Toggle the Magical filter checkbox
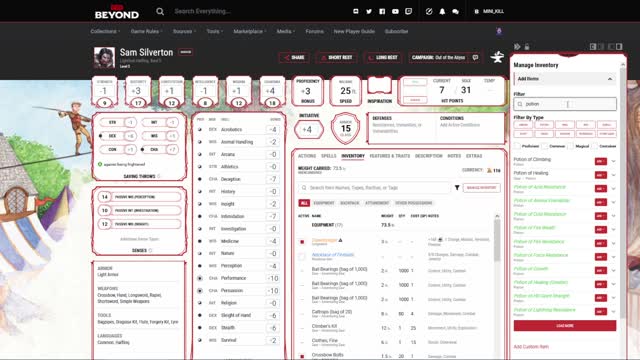640x360 pixels. tap(570, 146)
